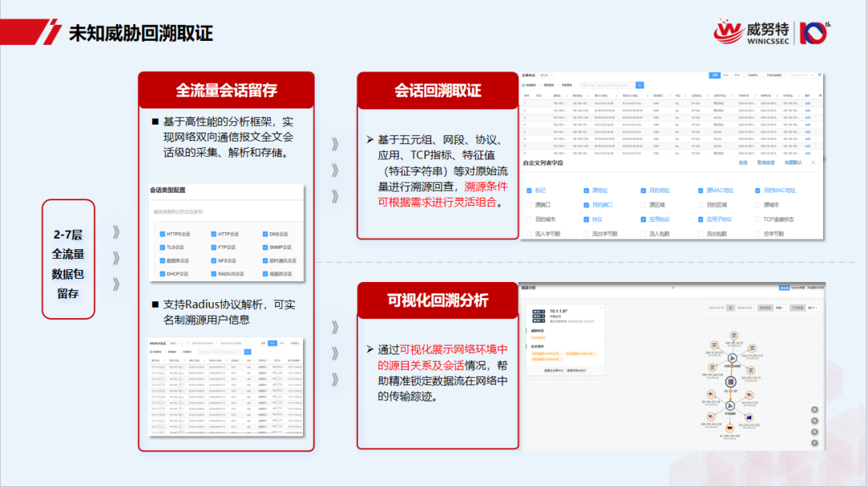The image size is (868, 487).
Task: Click the 可视化回溯分析 header
Action: pyautogui.click(x=437, y=301)
